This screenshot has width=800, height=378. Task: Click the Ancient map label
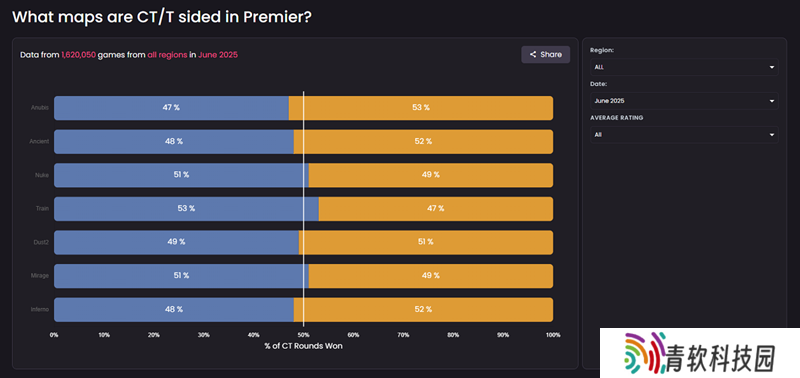click(x=39, y=141)
